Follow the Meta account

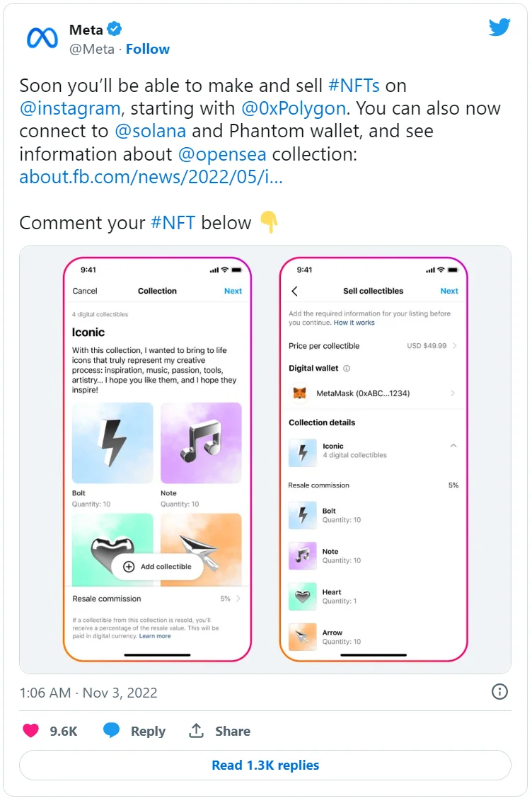coord(148,49)
